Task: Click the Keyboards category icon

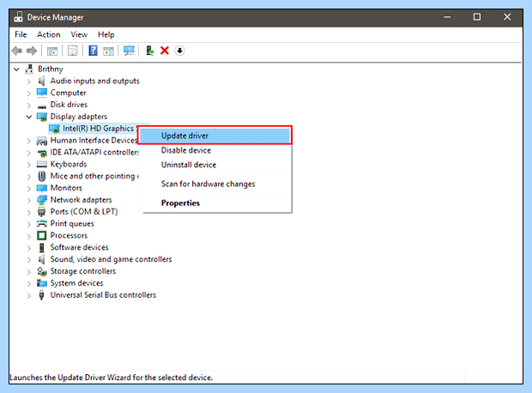Action: click(x=42, y=165)
